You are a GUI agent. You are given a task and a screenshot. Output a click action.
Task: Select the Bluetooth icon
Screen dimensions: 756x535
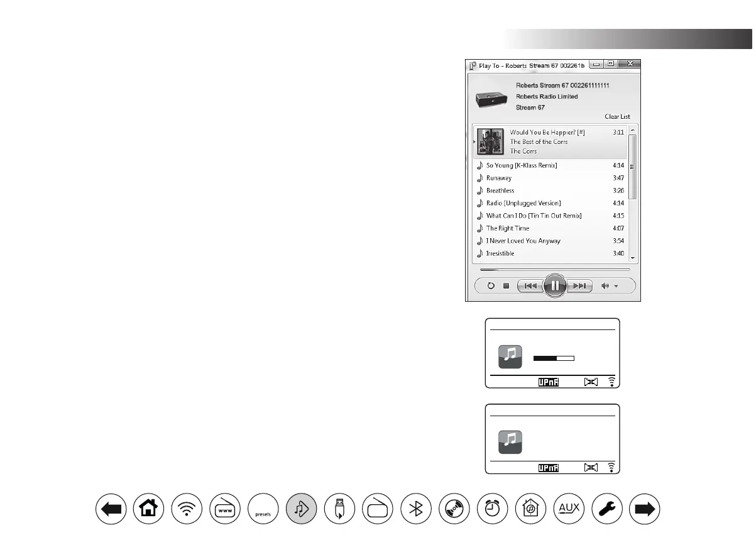(x=415, y=508)
